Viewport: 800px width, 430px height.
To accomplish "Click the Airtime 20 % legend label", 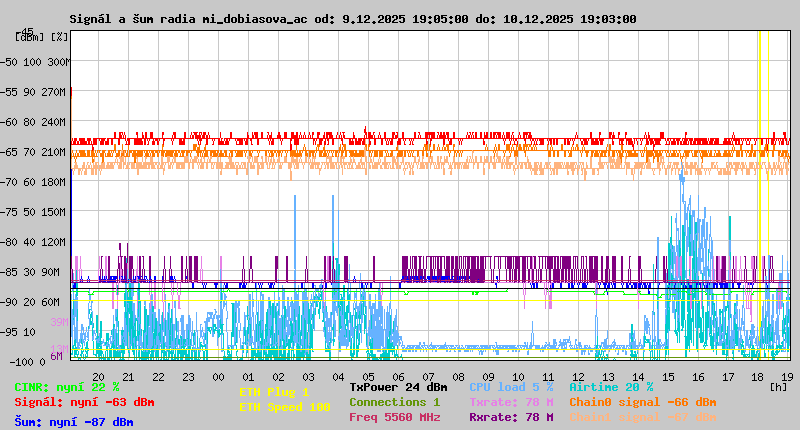I will tap(610, 387).
